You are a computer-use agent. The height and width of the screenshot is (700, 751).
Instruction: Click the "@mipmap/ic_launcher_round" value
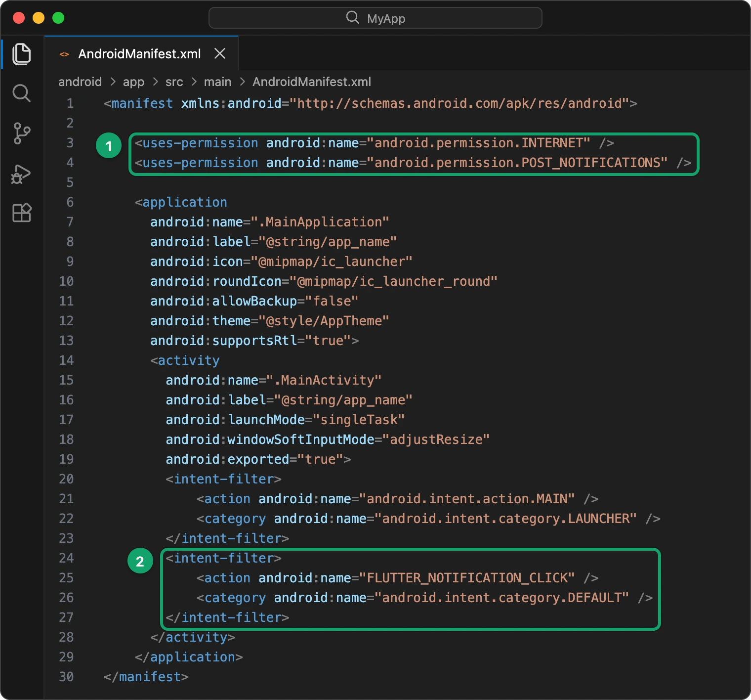pos(393,281)
